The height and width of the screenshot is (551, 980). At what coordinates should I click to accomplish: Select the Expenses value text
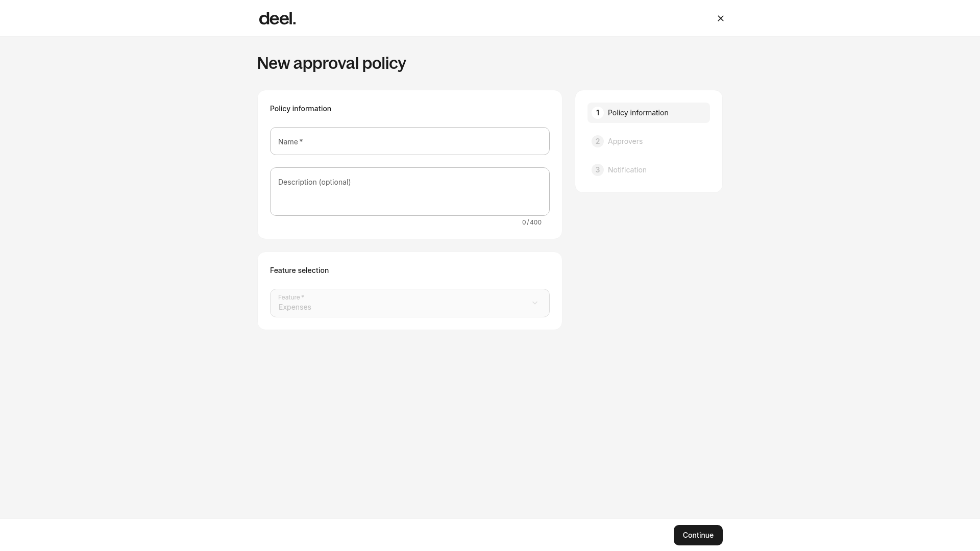(x=295, y=307)
